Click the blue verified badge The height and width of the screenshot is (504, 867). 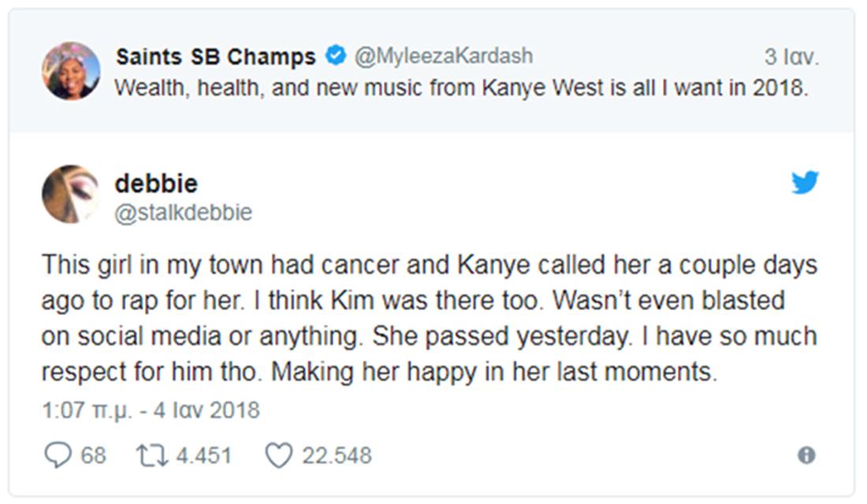[x=337, y=57]
